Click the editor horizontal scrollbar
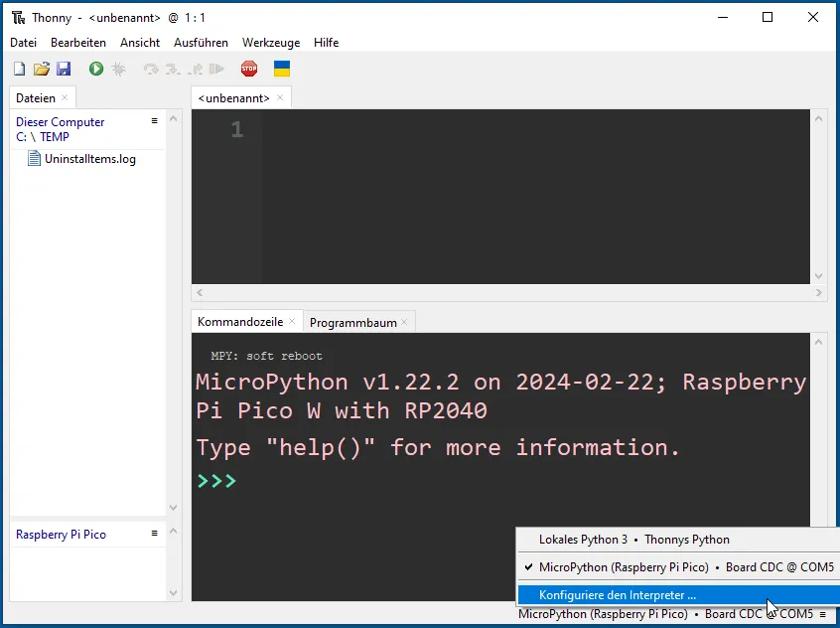 [506, 293]
